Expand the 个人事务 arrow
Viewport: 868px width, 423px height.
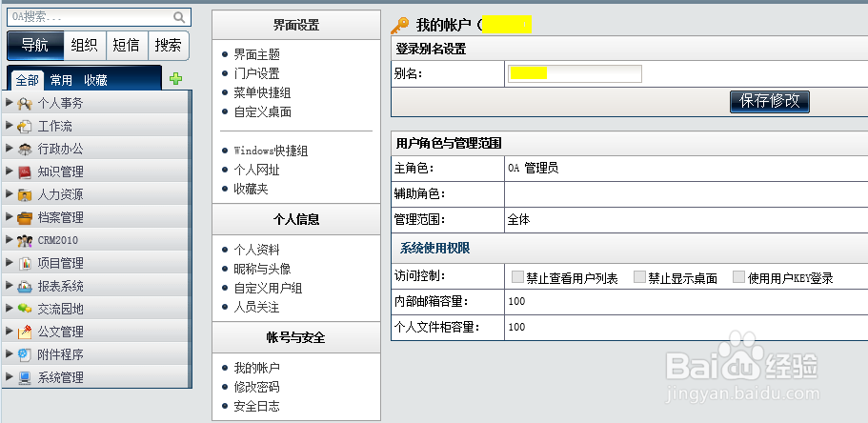[x=9, y=103]
